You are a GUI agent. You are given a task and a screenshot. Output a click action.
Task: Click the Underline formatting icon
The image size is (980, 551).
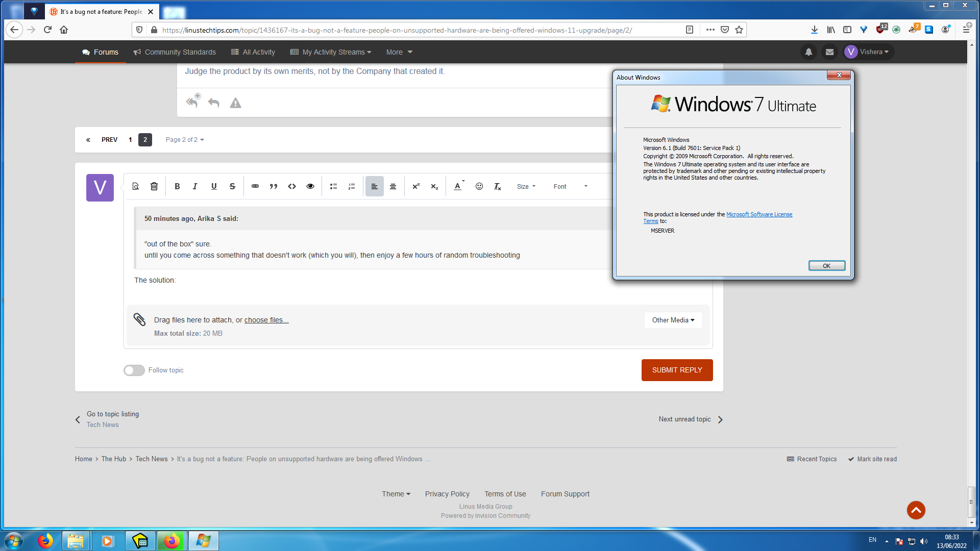coord(214,186)
